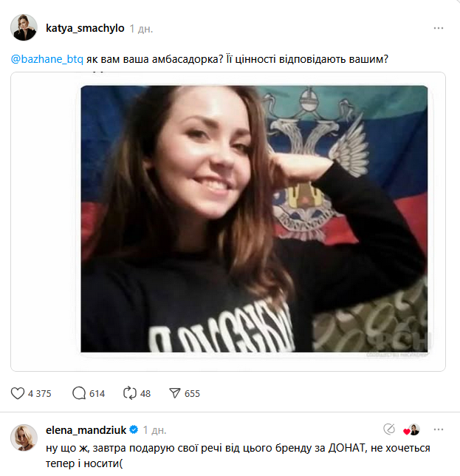Share the post via paper plane icon
The width and height of the screenshot is (460, 476).
175,393
